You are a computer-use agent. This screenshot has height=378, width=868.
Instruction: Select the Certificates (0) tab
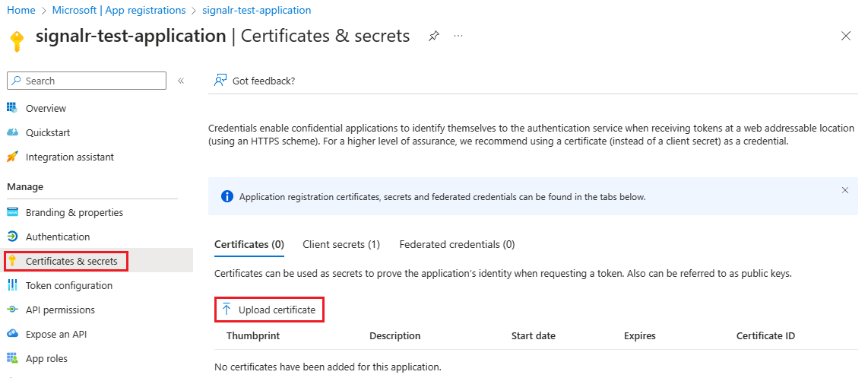[x=249, y=244]
